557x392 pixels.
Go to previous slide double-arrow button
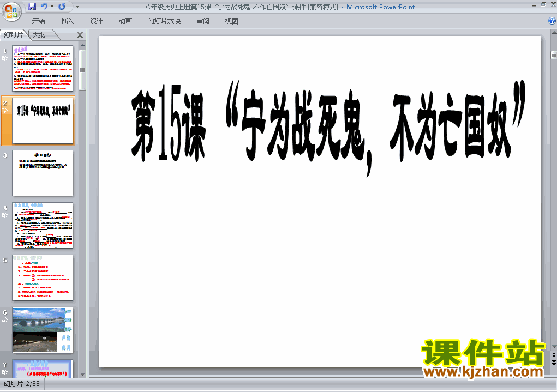point(554,355)
